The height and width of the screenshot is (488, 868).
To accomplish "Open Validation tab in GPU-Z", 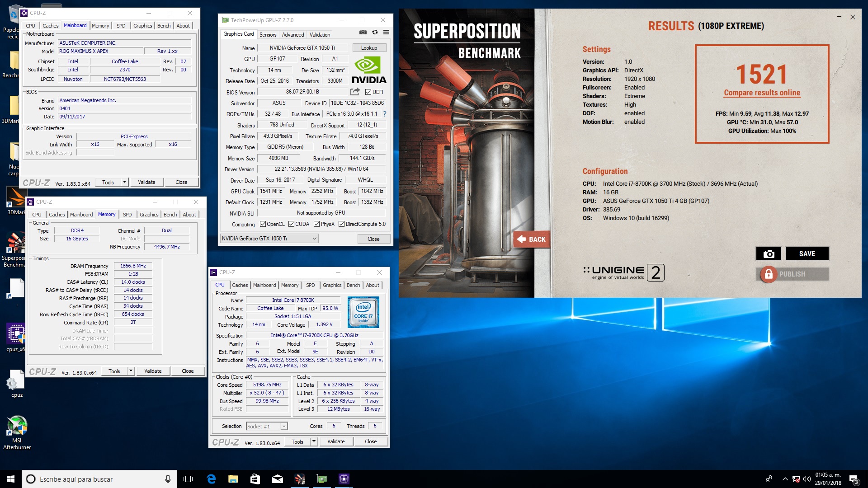I will point(320,35).
